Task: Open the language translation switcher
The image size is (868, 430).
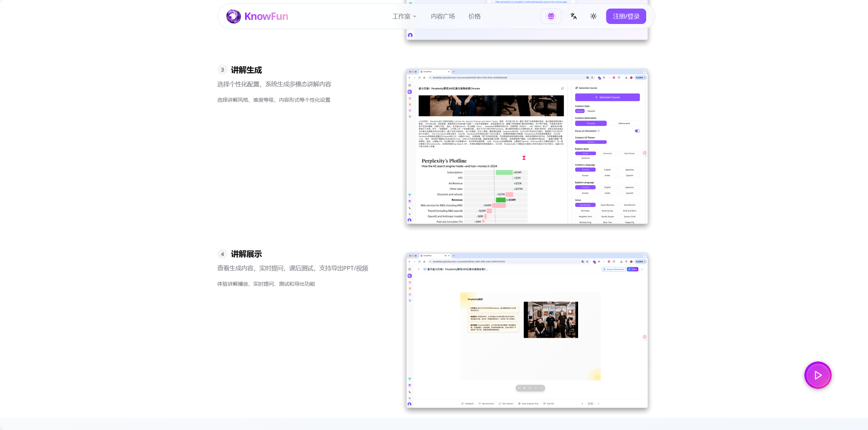Action: [x=574, y=16]
